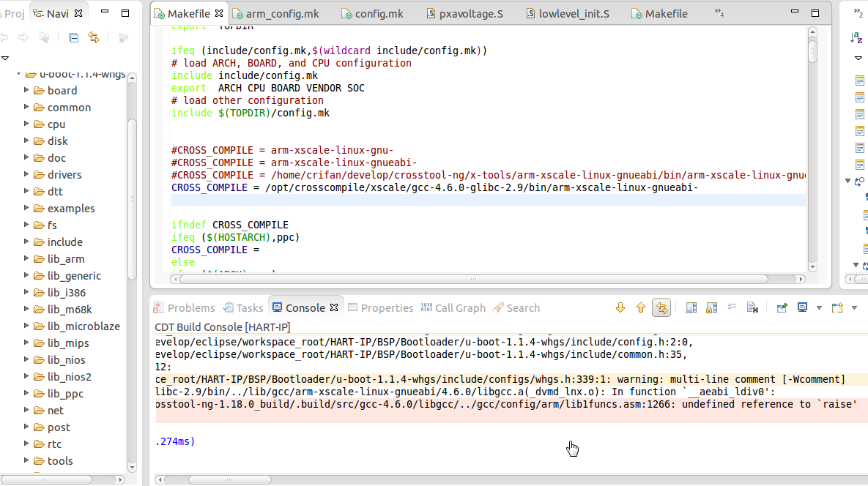This screenshot has height=486, width=868.
Task: Open a new console view
Action: pos(837,308)
